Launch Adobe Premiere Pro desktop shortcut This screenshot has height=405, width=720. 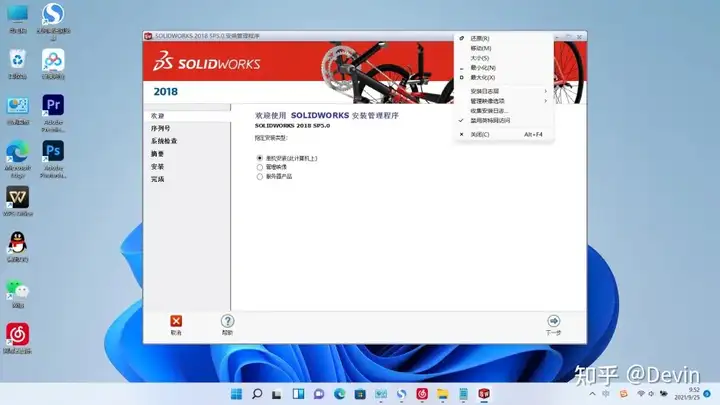53,113
